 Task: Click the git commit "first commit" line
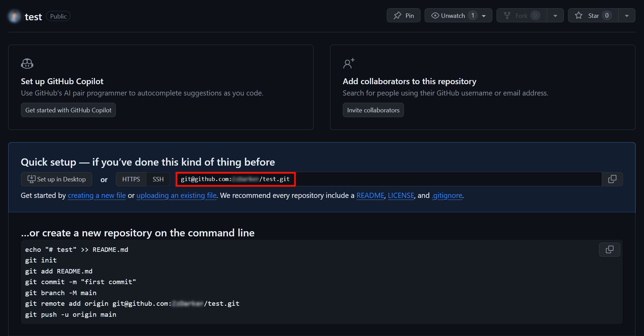coord(80,282)
